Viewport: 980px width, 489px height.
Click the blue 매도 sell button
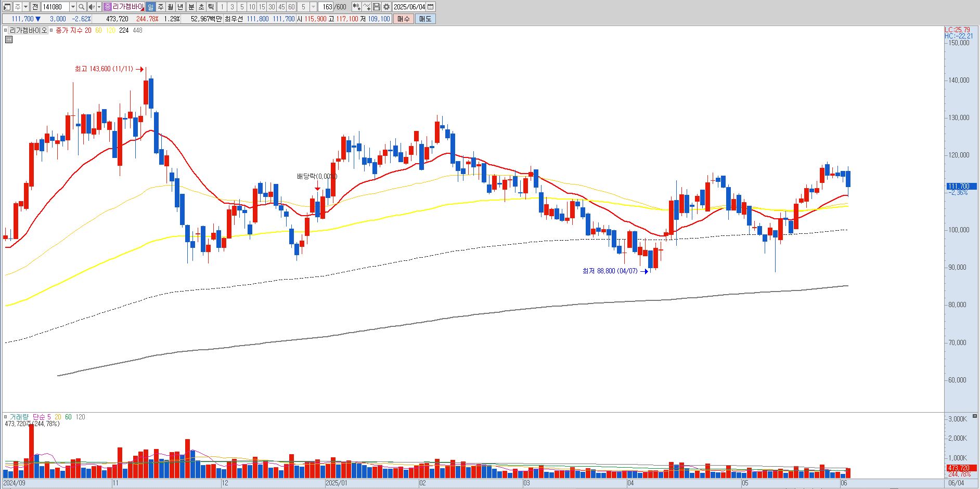click(425, 19)
